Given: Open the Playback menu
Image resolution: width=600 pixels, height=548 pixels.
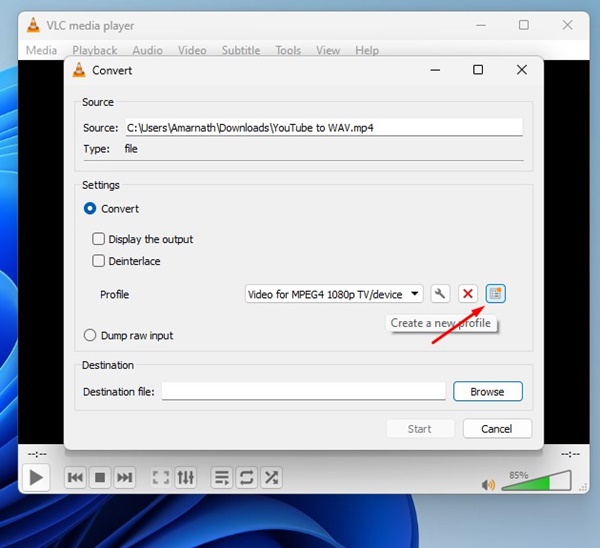Looking at the screenshot, I should pyautogui.click(x=95, y=50).
